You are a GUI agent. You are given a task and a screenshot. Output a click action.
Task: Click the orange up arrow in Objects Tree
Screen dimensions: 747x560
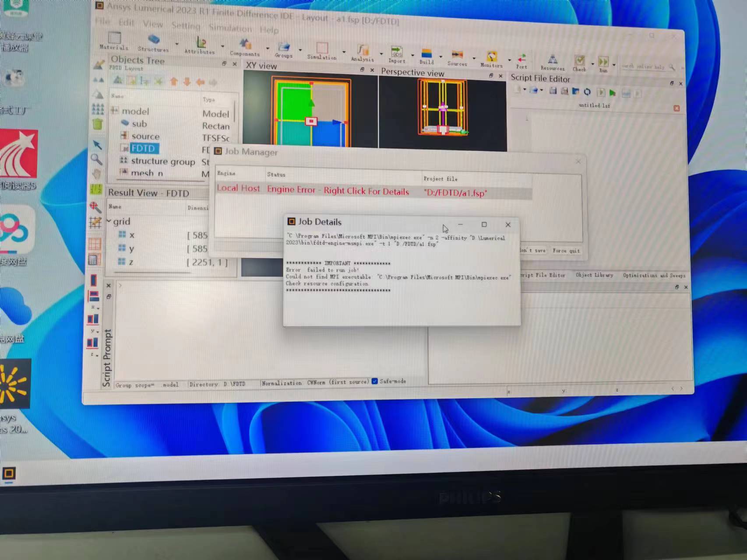(174, 81)
